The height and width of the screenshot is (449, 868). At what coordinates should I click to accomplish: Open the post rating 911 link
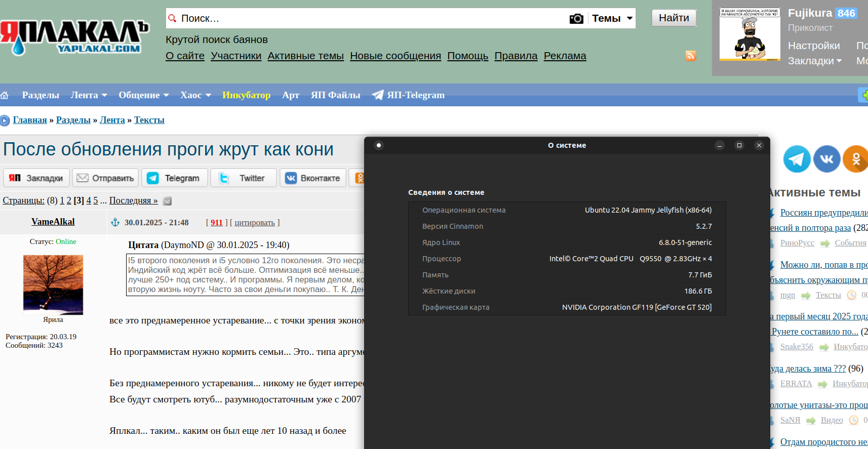[217, 223]
